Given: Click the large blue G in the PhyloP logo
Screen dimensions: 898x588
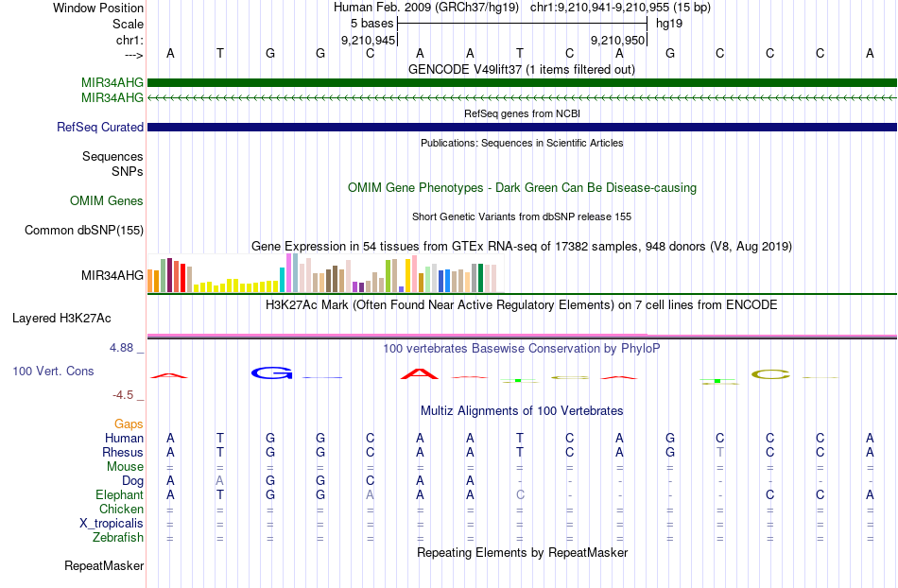Looking at the screenshot, I should coord(271,373).
